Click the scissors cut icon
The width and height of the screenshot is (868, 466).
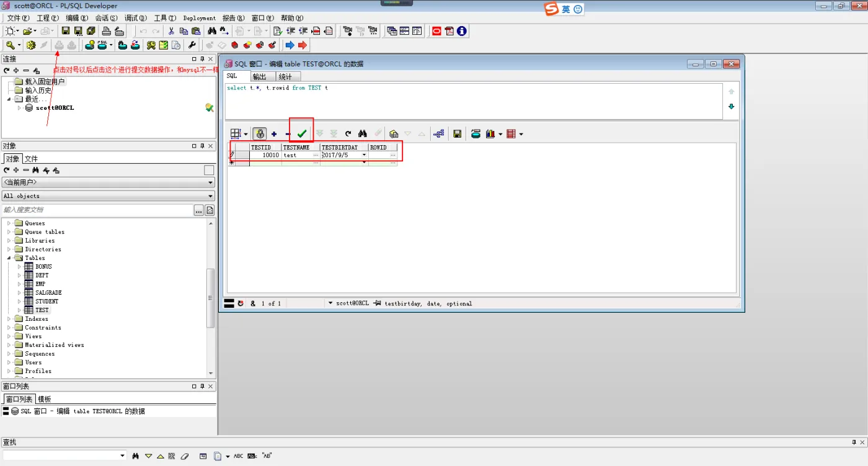[171, 30]
